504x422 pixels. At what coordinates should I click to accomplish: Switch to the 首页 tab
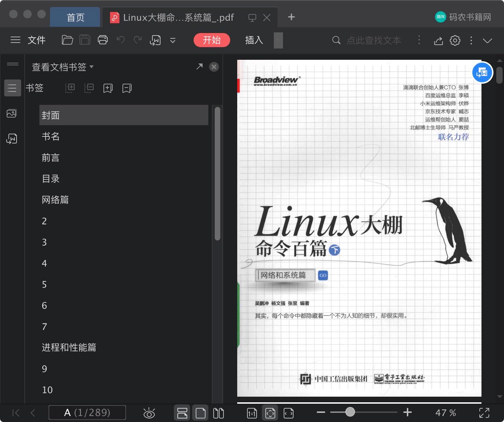75,17
